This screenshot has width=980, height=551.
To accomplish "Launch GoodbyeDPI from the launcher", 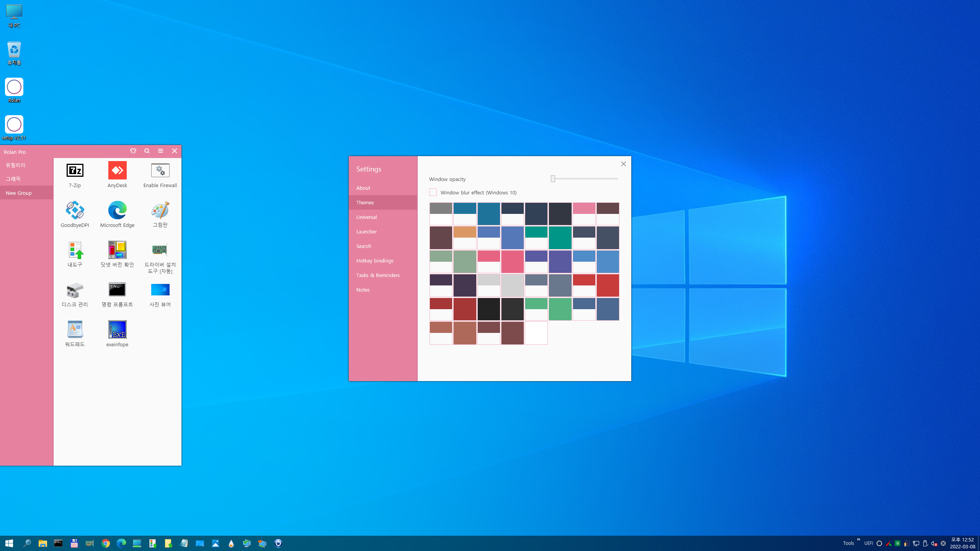I will [x=75, y=215].
